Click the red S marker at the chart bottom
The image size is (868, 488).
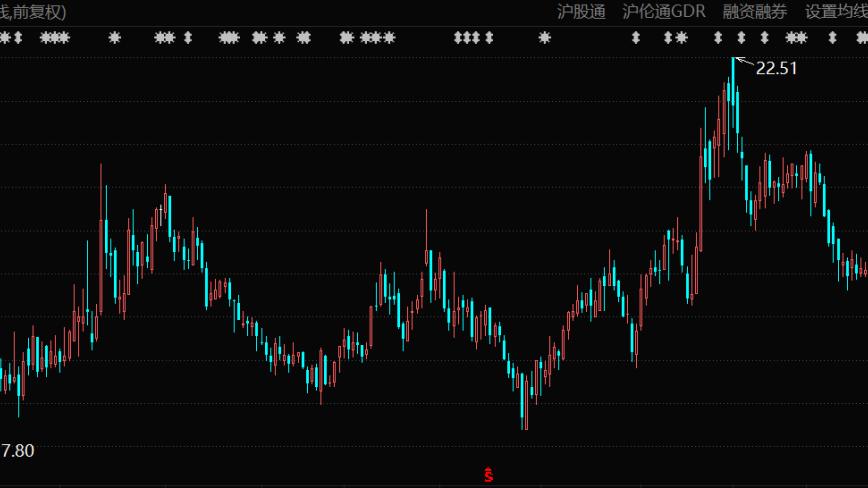coord(488,475)
